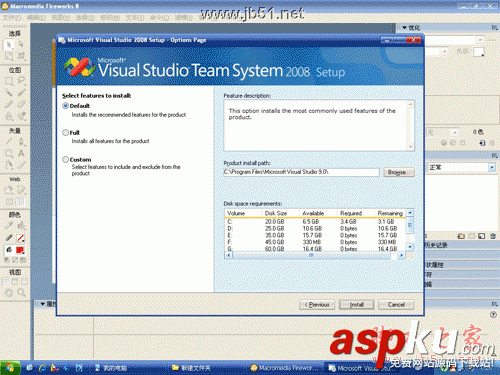
Task: Select the Marquee tool in Fireworks
Action: coord(9,81)
